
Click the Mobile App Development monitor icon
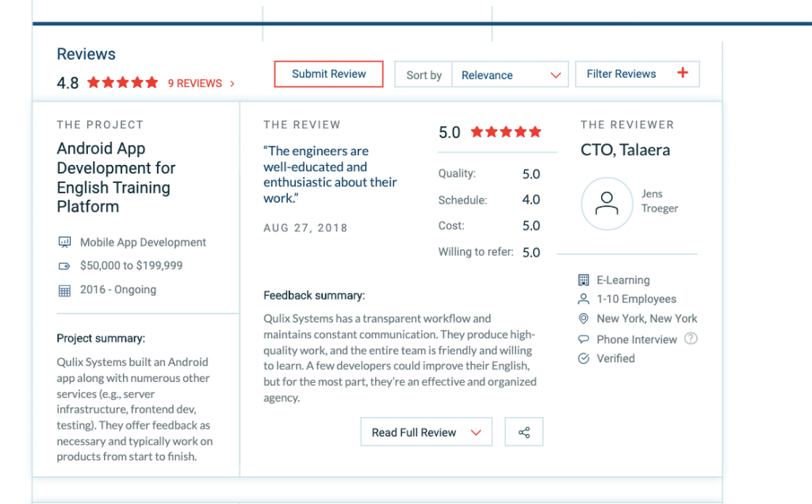tap(65, 242)
